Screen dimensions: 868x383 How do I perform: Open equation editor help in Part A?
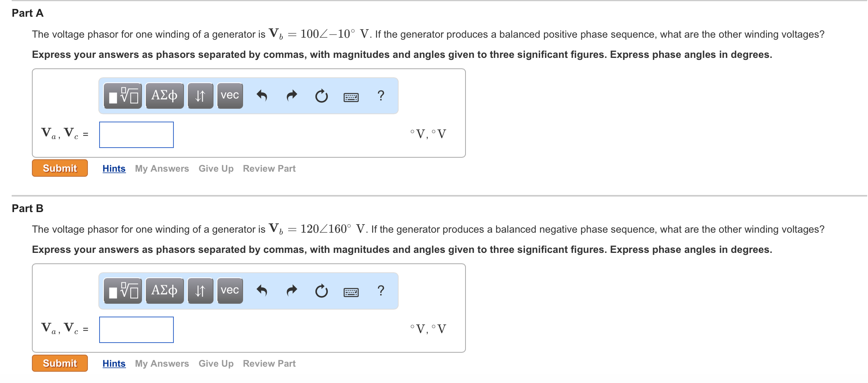pyautogui.click(x=380, y=96)
